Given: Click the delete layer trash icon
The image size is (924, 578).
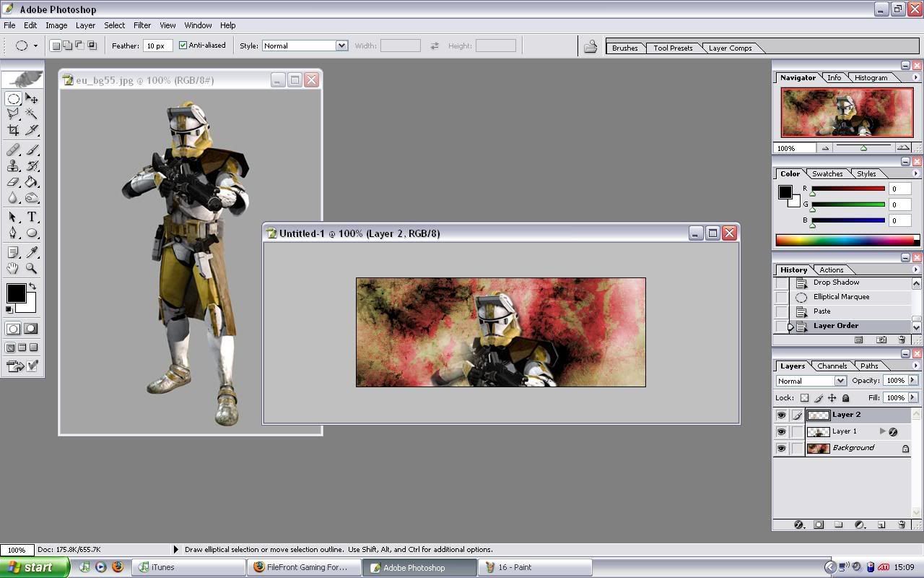Looking at the screenshot, I should point(902,525).
